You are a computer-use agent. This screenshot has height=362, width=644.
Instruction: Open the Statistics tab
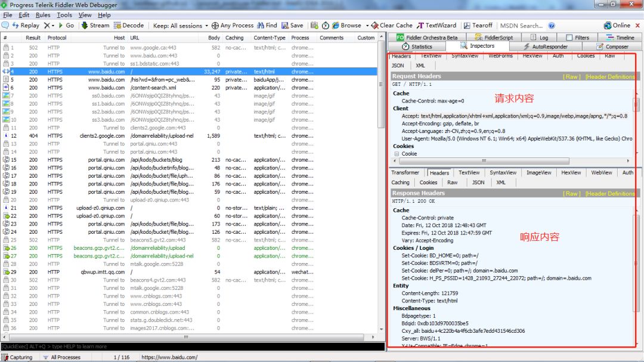click(x=417, y=47)
